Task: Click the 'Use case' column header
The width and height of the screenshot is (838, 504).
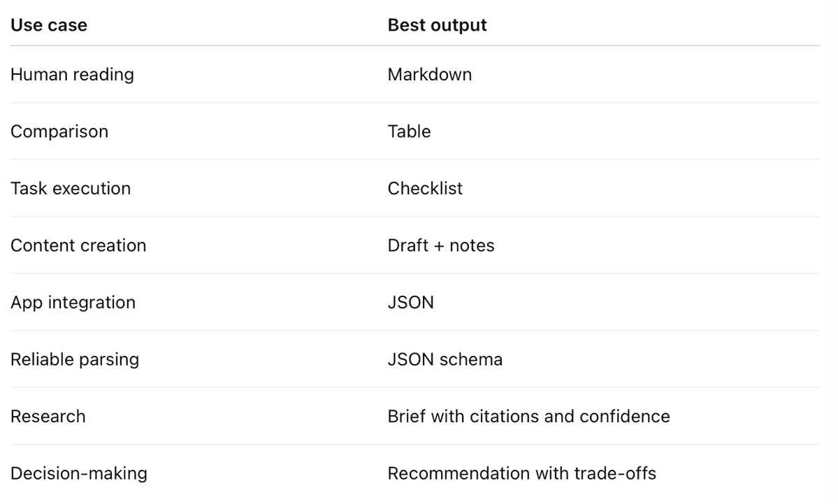Action: click(49, 25)
